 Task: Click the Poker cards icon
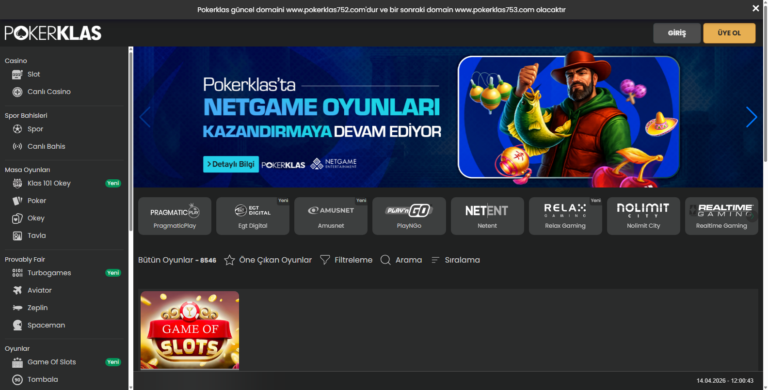(x=17, y=201)
